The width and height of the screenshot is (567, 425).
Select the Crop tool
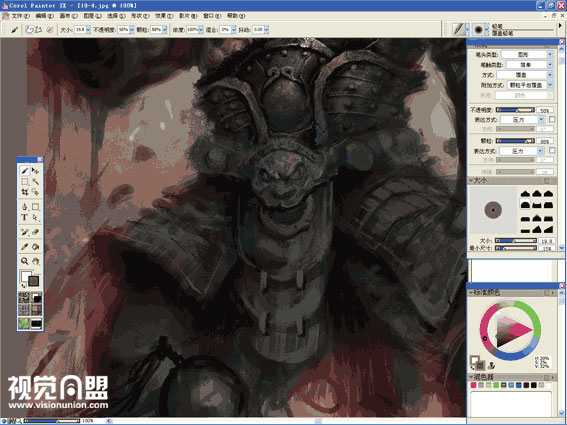[x=25, y=192]
